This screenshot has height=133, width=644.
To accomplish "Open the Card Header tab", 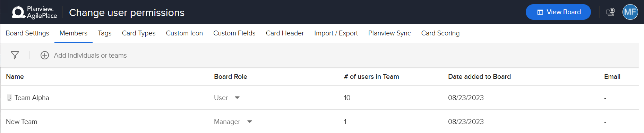I will coord(285,33).
